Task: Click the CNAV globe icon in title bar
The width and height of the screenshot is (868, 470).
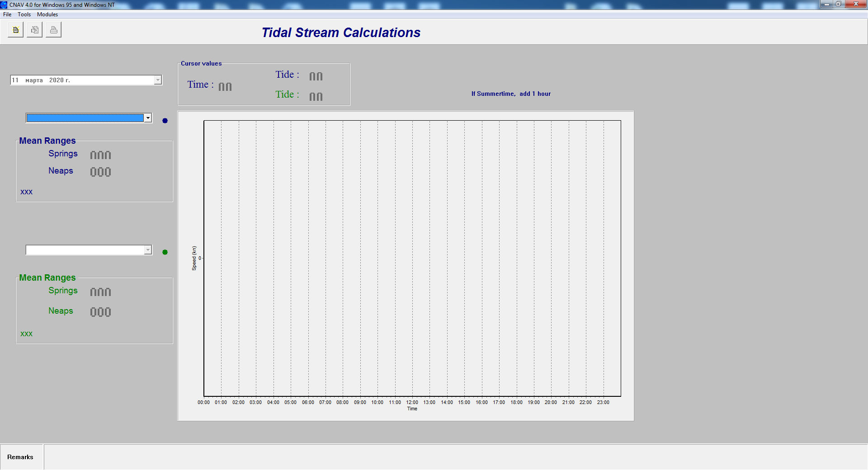Action: pos(4,5)
